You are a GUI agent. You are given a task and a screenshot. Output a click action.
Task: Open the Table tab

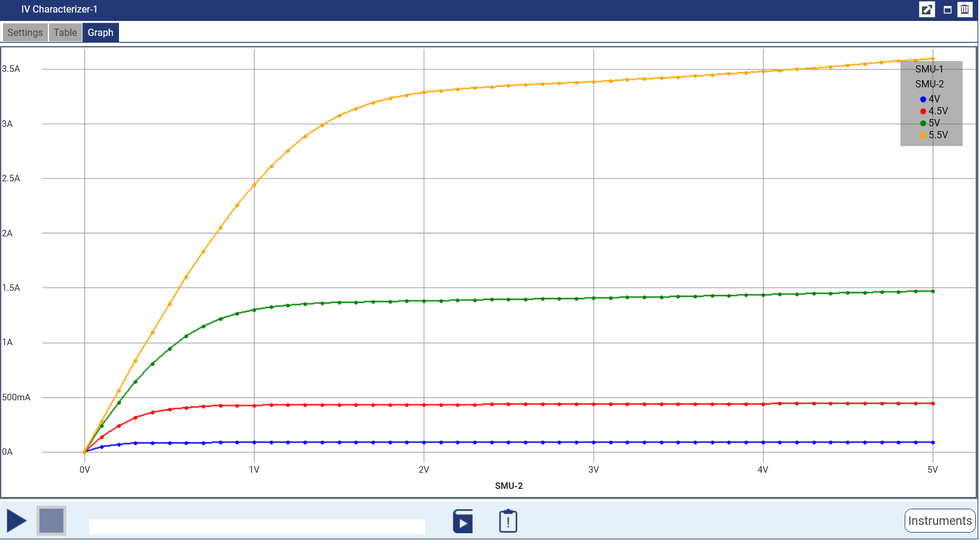coord(65,32)
